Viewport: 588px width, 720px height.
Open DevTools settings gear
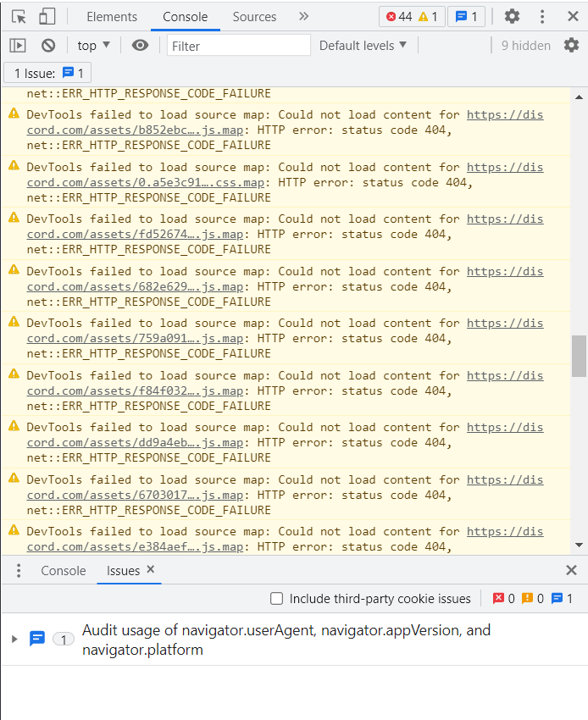512,17
